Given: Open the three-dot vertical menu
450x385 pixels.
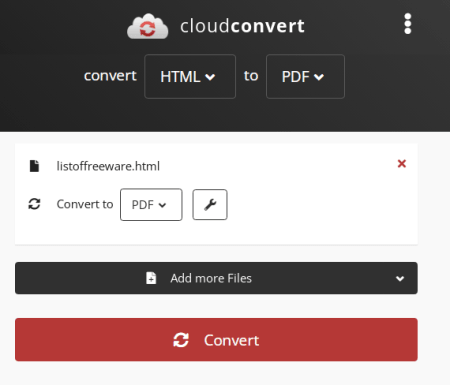Looking at the screenshot, I should tap(407, 24).
